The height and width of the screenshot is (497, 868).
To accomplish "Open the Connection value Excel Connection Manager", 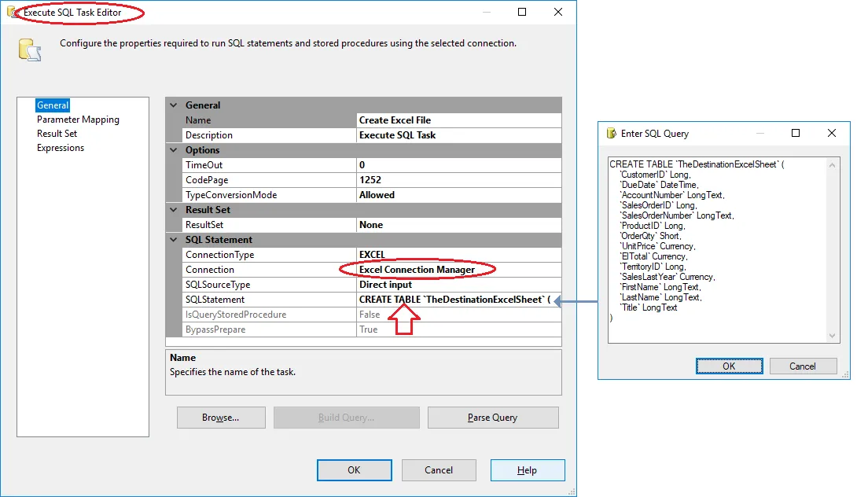I will pos(459,270).
